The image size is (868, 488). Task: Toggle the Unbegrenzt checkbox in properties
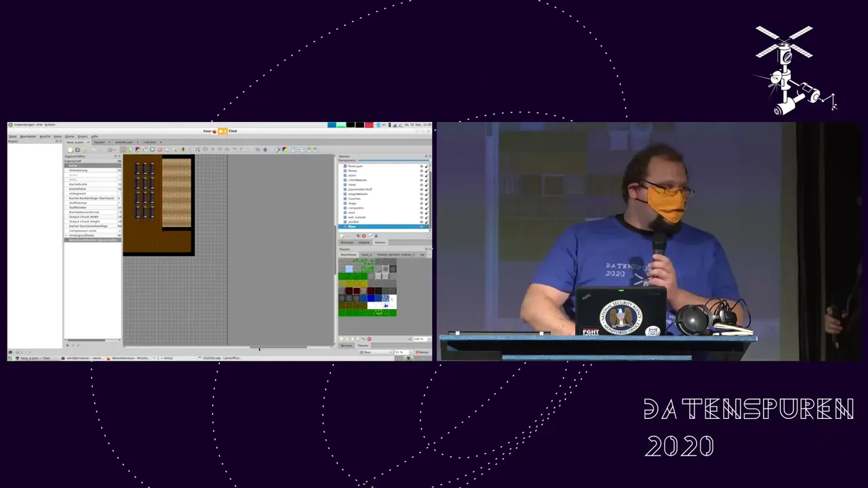[119, 194]
